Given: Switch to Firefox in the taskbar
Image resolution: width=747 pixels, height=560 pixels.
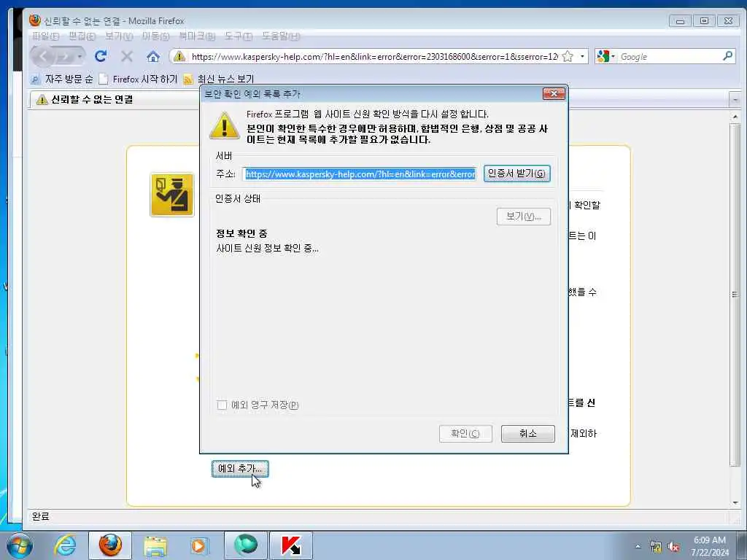Looking at the screenshot, I should pyautogui.click(x=110, y=545).
